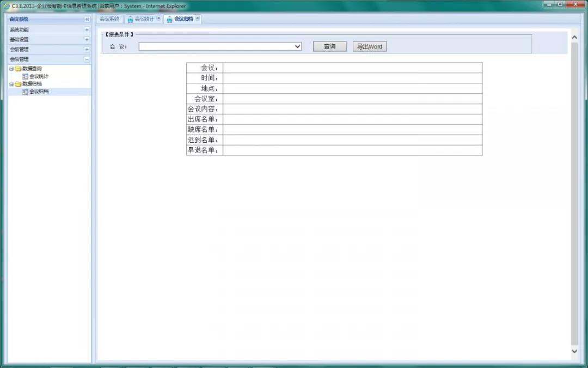Switch to the 会议统计 tab

144,19
